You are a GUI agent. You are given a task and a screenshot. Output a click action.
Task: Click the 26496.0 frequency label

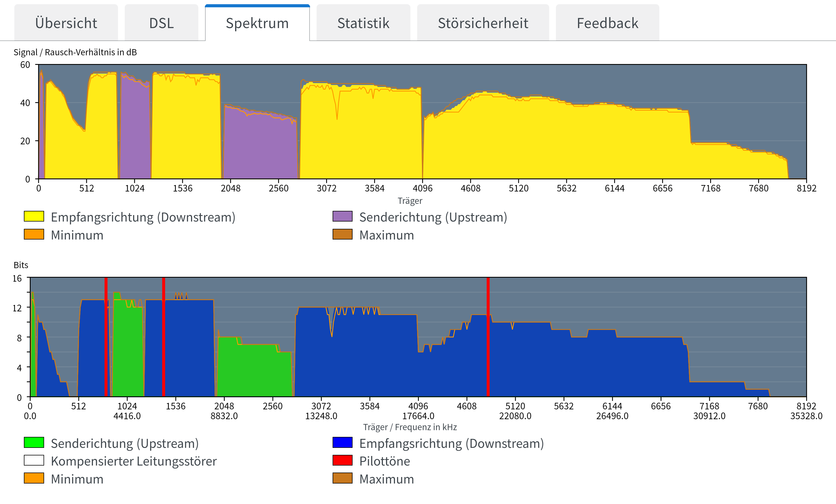pyautogui.click(x=612, y=416)
